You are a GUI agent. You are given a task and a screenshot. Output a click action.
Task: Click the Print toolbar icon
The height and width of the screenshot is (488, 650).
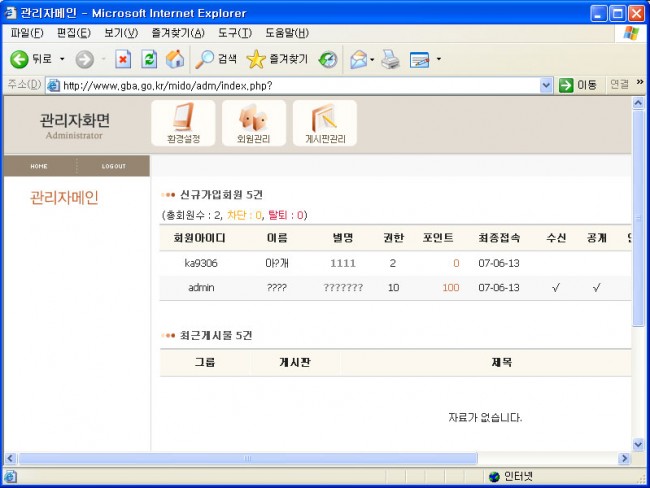coord(391,59)
